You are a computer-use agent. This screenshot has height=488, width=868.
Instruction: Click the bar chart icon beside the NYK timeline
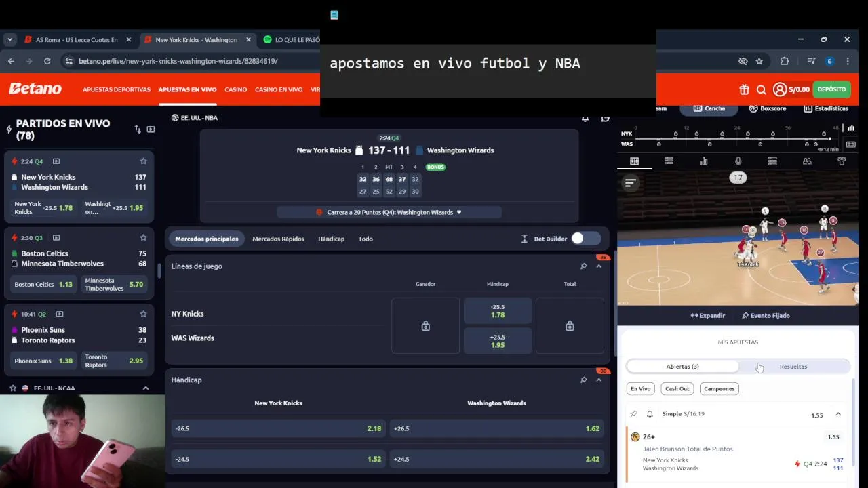coord(850,128)
